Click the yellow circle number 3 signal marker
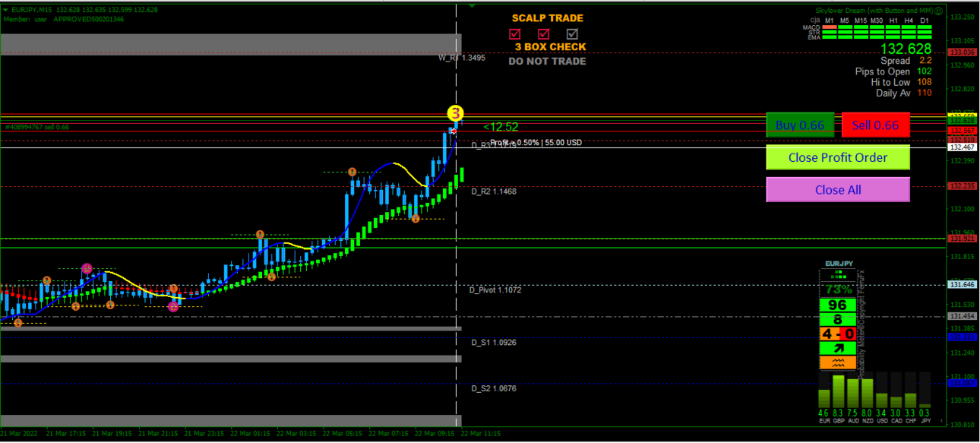The height and width of the screenshot is (443, 980). pyautogui.click(x=455, y=114)
